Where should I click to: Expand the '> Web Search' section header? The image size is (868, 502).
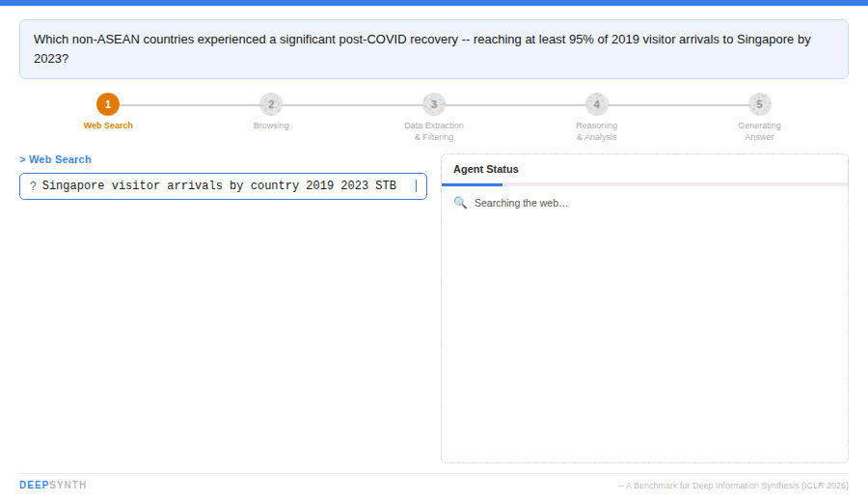56,159
